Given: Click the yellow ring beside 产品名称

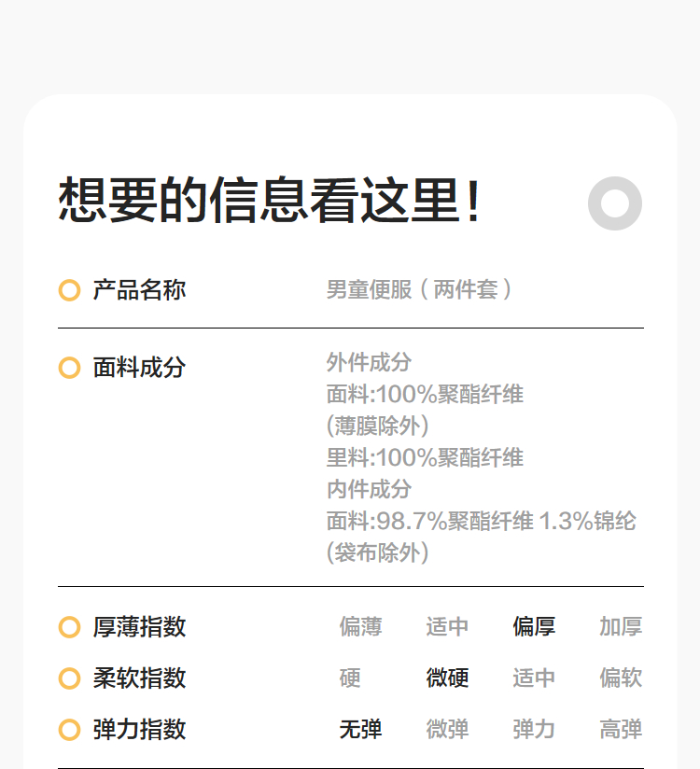Looking at the screenshot, I should click(x=69, y=290).
